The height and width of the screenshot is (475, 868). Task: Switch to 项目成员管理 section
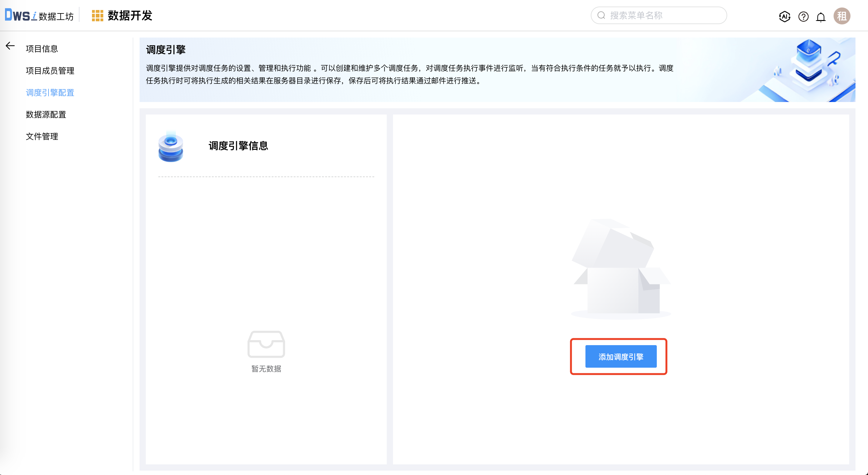50,71
